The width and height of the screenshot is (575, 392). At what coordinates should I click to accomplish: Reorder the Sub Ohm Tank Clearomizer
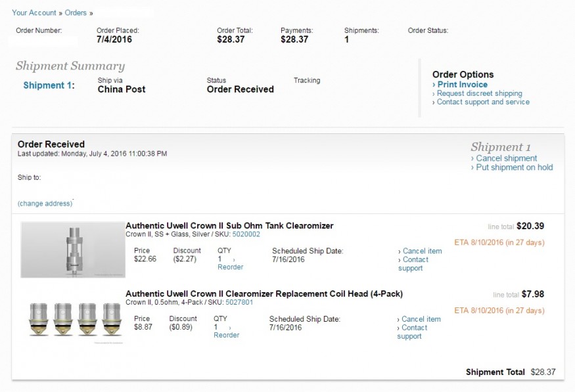pos(230,267)
